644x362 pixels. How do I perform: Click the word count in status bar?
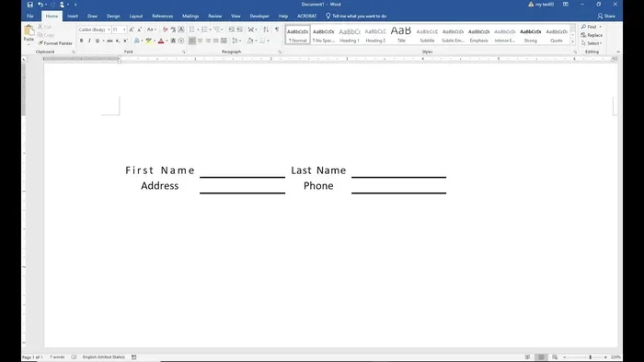57,357
